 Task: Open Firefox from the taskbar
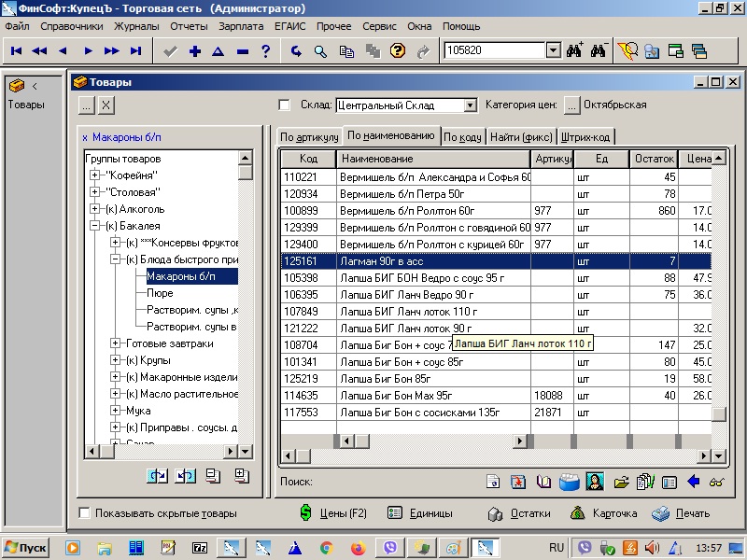coord(359,548)
